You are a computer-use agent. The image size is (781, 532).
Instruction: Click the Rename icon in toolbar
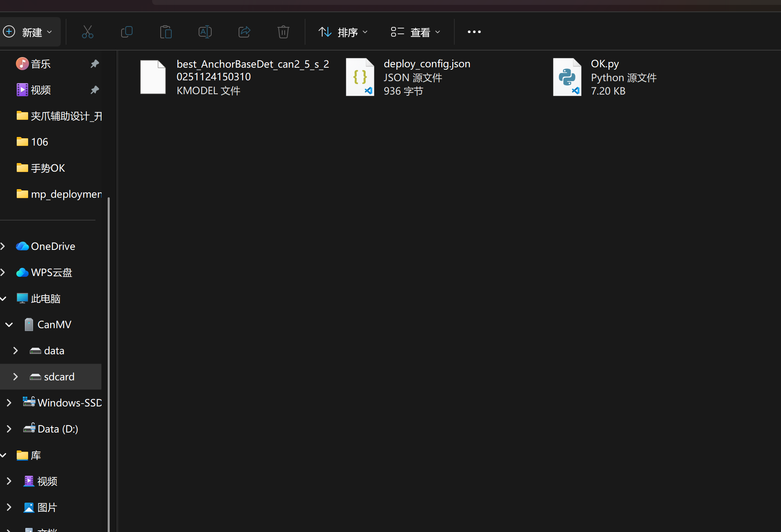205,32
